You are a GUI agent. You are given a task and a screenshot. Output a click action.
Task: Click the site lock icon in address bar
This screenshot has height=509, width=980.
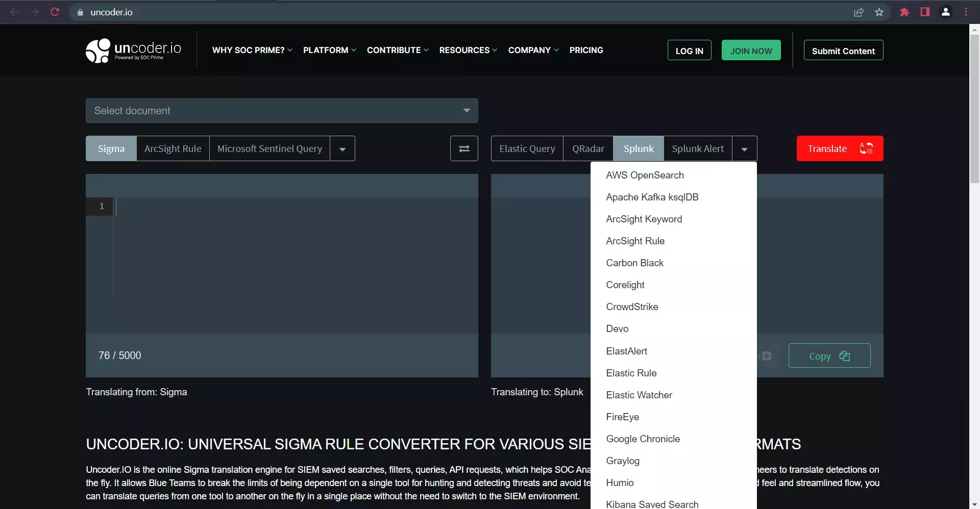tap(80, 12)
